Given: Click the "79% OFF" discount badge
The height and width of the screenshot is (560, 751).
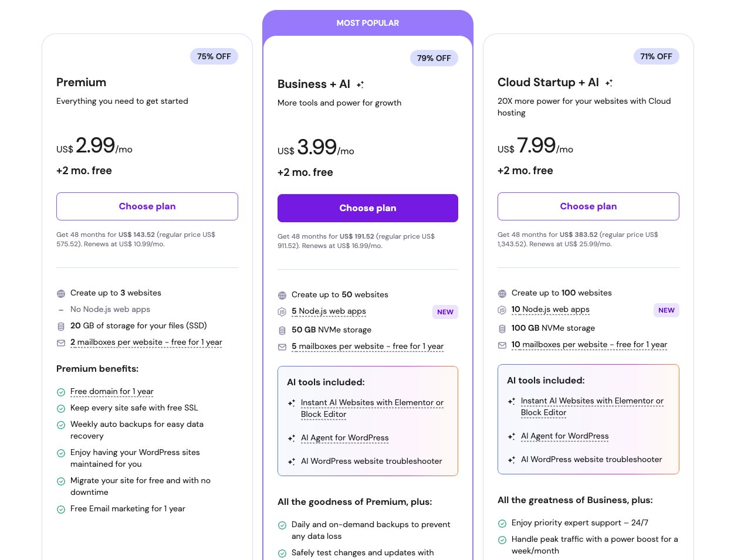Looking at the screenshot, I should 434,58.
